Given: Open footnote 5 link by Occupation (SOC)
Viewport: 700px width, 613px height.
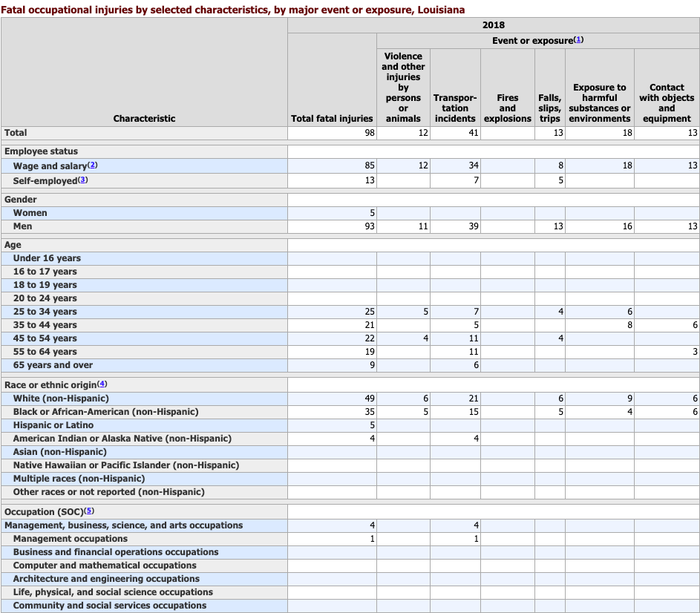Looking at the screenshot, I should tap(89, 511).
